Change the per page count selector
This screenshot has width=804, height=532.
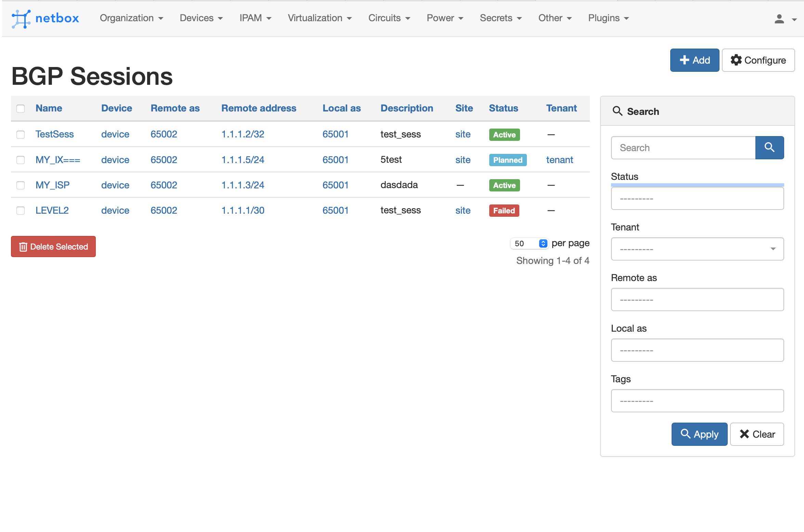tap(529, 243)
